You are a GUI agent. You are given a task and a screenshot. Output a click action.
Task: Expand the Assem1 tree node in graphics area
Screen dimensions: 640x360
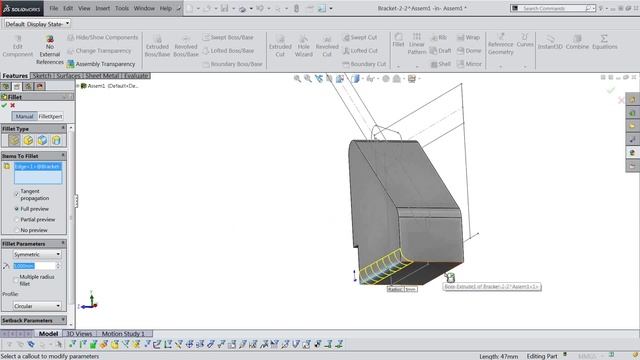78,86
